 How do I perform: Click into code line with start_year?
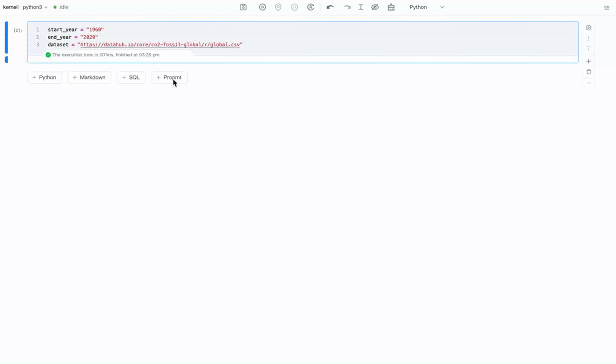click(76, 30)
